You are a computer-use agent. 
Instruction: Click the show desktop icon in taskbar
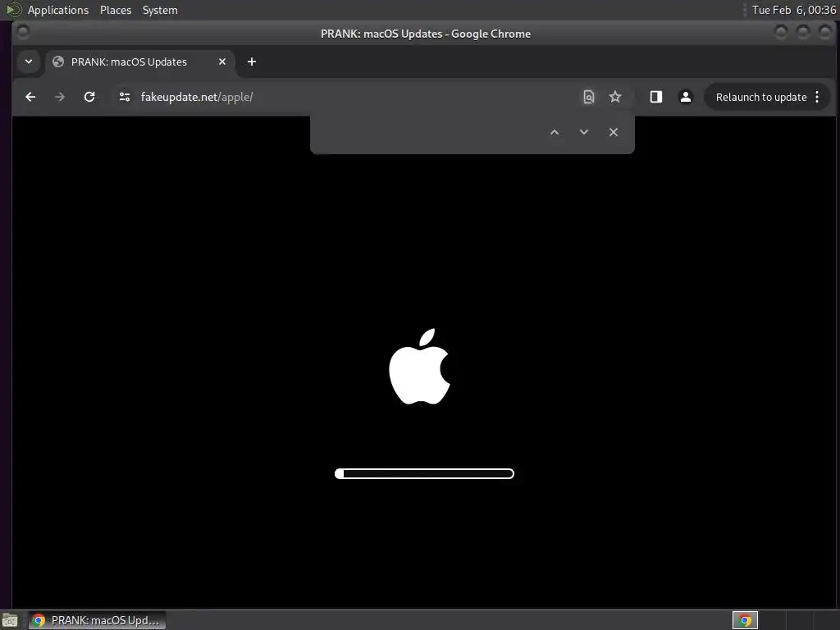pos(10,620)
